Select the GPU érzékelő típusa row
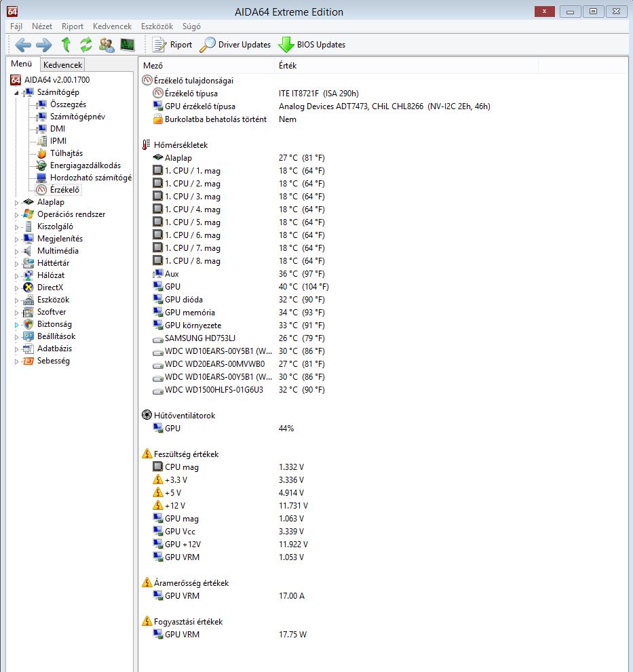The height and width of the screenshot is (672, 633). coord(322,106)
